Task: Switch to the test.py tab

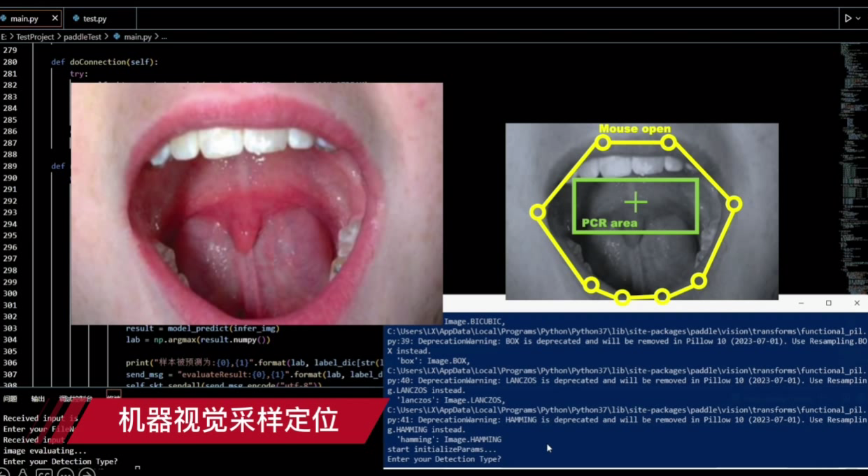Action: [94, 19]
